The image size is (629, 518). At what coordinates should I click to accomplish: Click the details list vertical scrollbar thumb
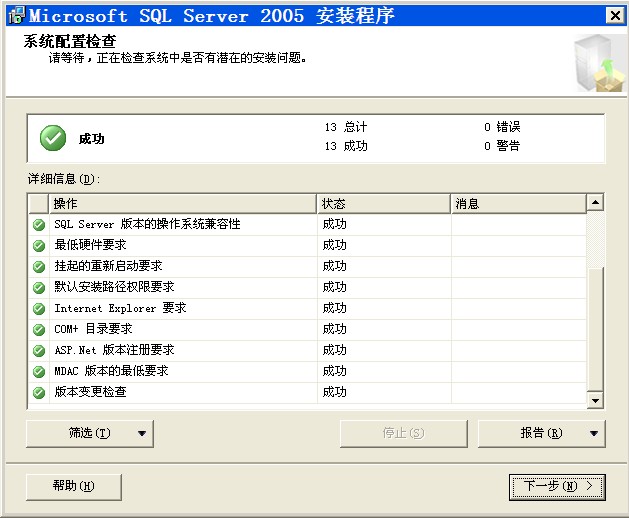(595, 329)
